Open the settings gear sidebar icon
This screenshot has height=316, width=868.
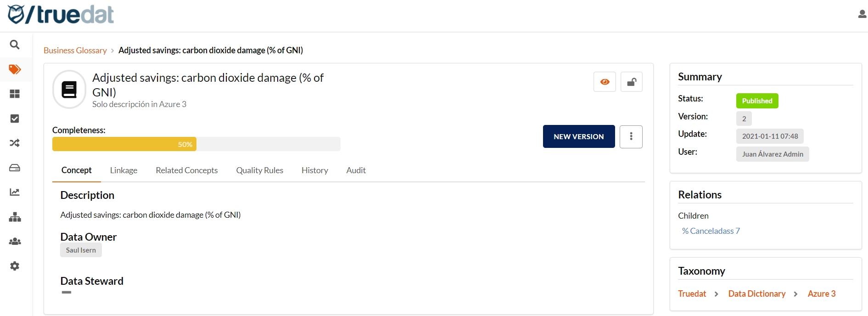click(15, 266)
